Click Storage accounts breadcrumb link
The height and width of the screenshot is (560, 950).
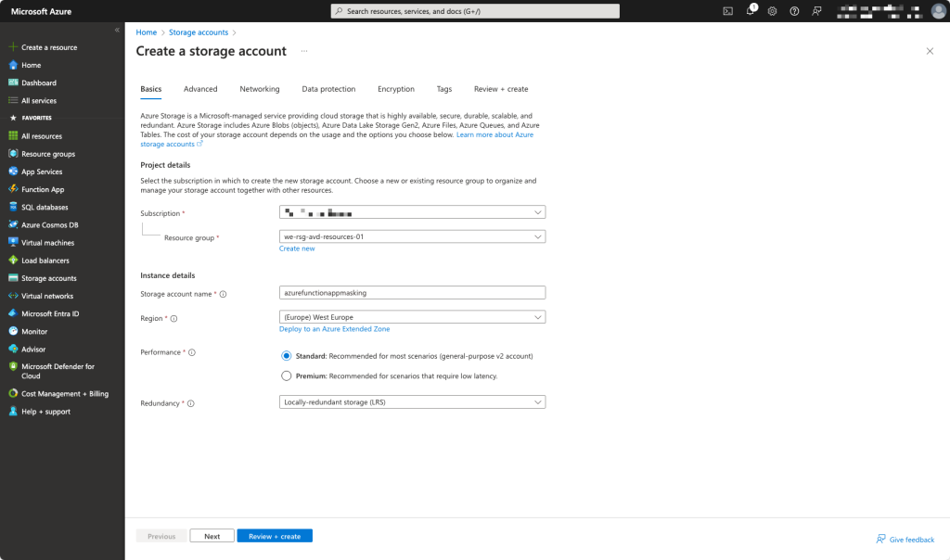pyautogui.click(x=199, y=32)
